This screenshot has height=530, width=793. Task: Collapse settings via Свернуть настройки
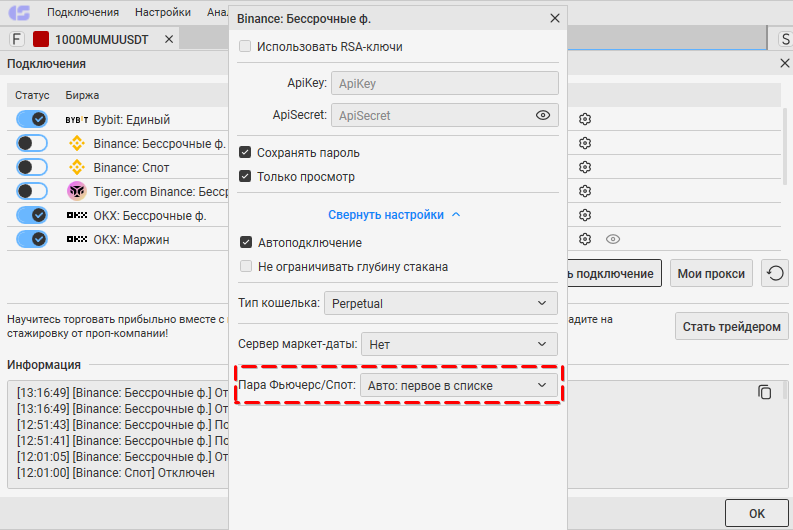(x=394, y=215)
